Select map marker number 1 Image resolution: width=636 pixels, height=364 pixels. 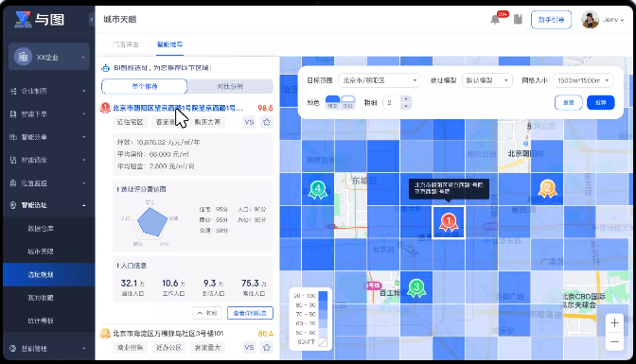click(449, 222)
